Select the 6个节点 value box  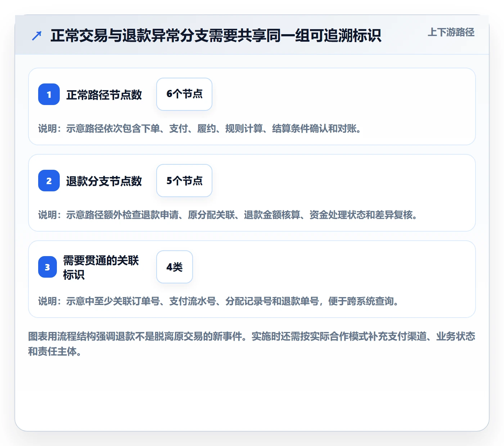(x=184, y=94)
